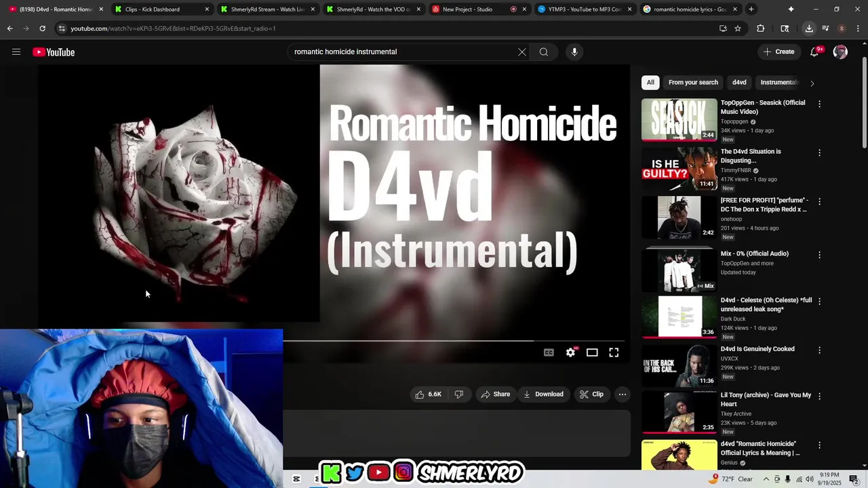The image size is (868, 488).
Task: Share this video
Action: point(495,394)
